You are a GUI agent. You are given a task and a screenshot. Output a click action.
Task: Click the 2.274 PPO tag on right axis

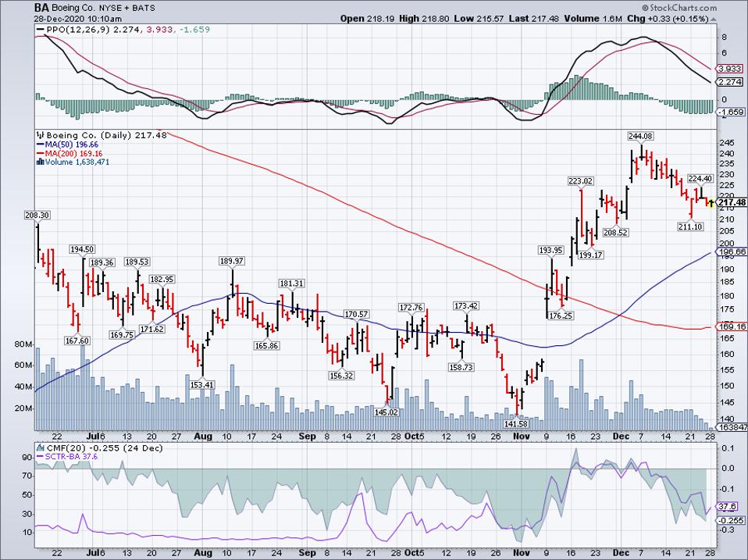[x=730, y=82]
